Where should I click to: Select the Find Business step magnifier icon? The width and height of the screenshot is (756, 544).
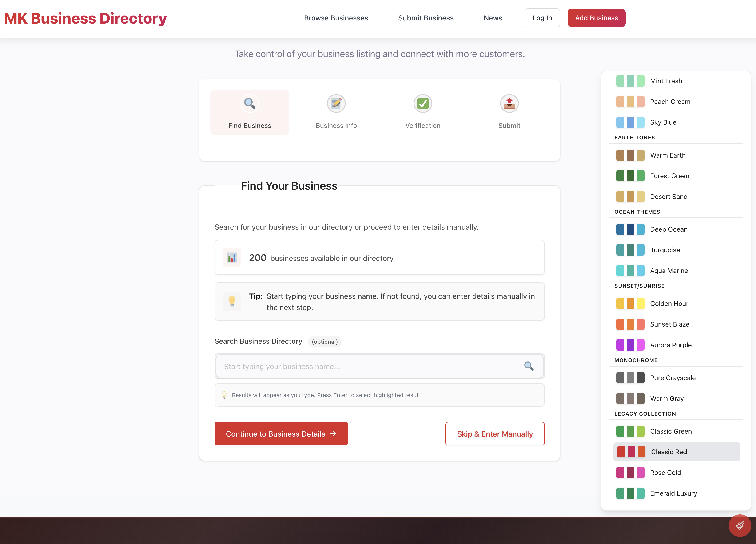(250, 104)
